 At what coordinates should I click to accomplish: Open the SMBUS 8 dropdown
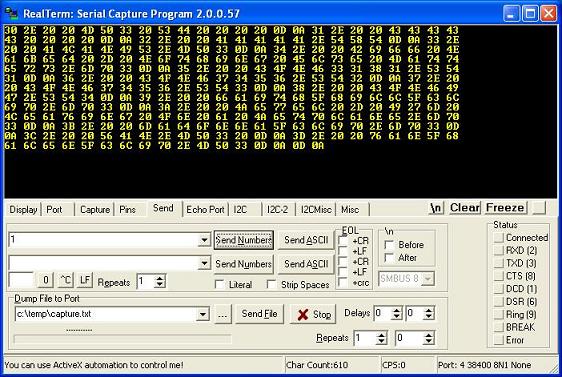(428, 279)
